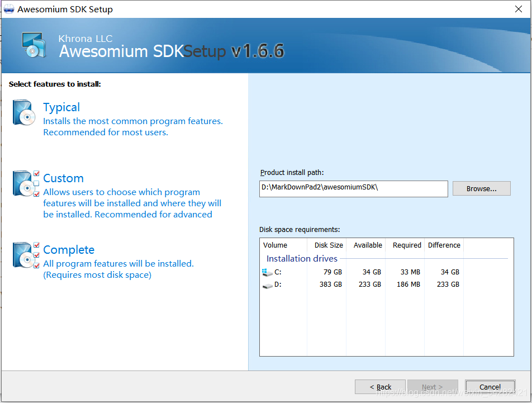The height and width of the screenshot is (403, 532).
Task: Click the Difference column header
Action: coord(444,245)
